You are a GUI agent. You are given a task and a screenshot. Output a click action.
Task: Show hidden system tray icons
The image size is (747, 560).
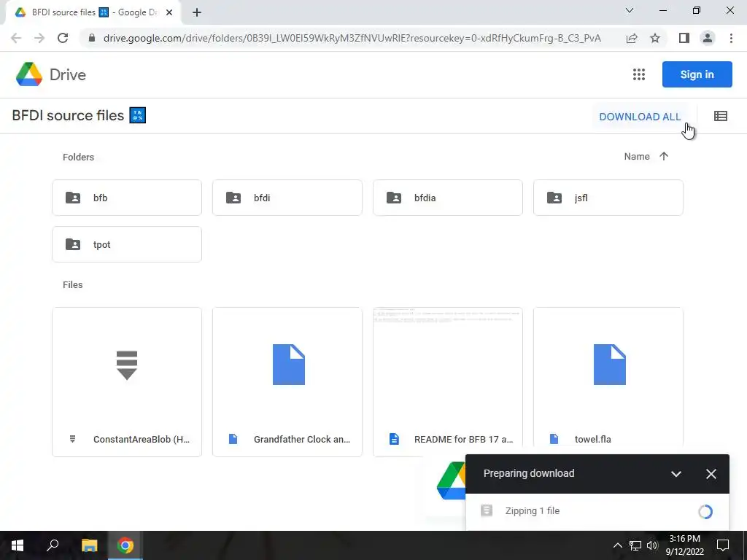[x=617, y=545]
